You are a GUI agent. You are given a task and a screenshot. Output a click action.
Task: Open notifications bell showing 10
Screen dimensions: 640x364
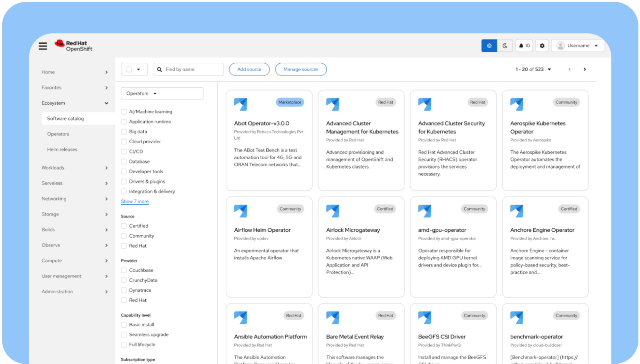pos(524,46)
